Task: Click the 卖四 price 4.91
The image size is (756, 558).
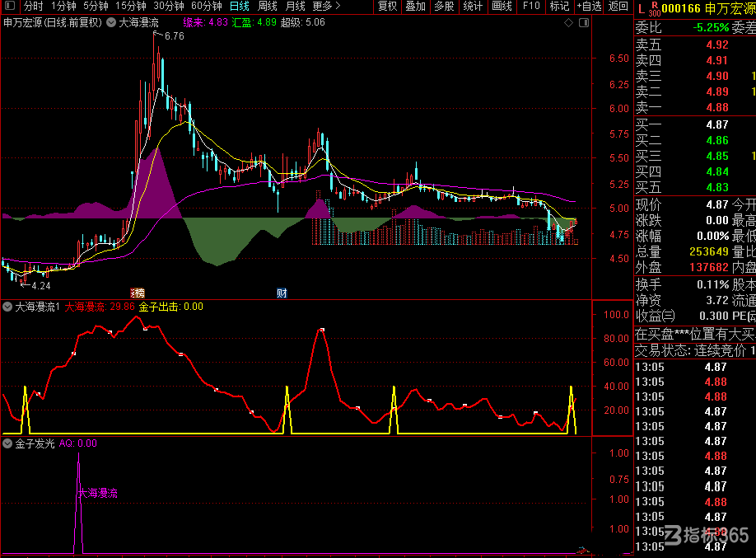Action: coord(717,60)
